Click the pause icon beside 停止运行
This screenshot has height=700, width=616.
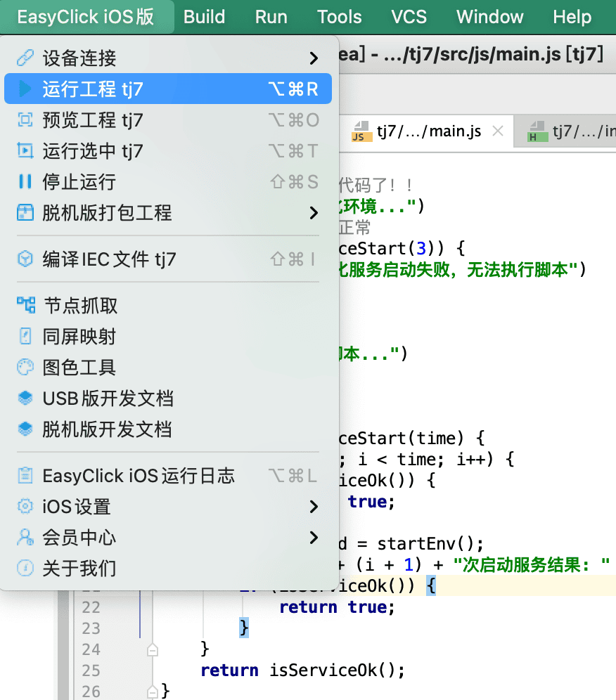pos(25,182)
